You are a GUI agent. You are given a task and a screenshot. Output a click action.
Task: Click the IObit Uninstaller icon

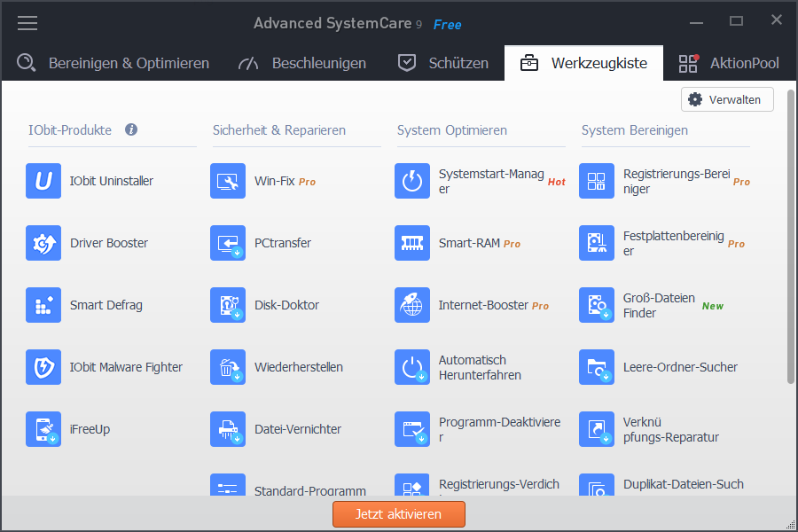[43, 181]
